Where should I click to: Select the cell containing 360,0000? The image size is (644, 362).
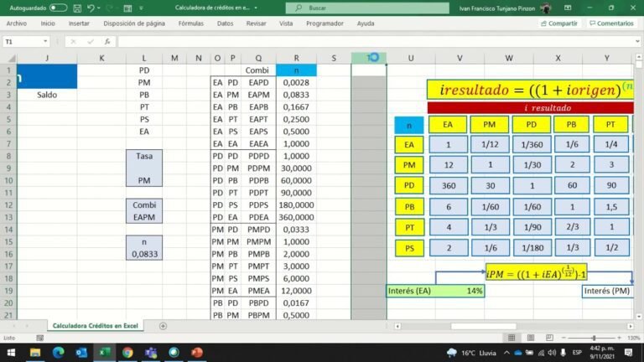[x=296, y=217]
